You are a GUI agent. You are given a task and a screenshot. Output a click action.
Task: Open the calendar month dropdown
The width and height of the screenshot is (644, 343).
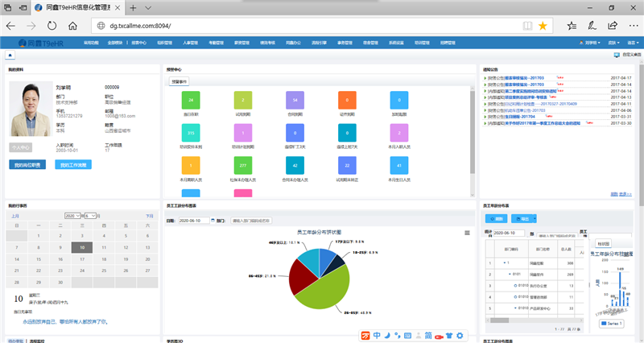click(93, 216)
